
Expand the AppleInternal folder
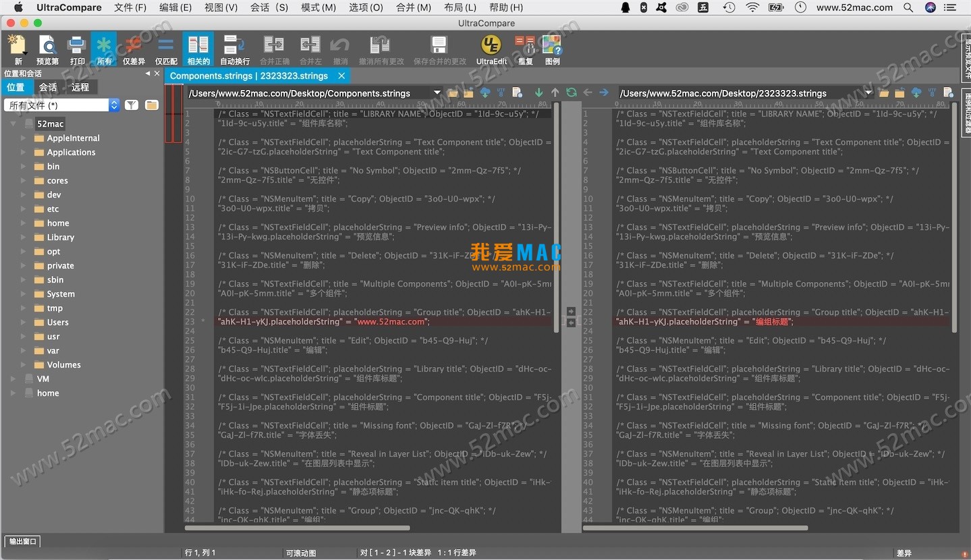coord(24,138)
